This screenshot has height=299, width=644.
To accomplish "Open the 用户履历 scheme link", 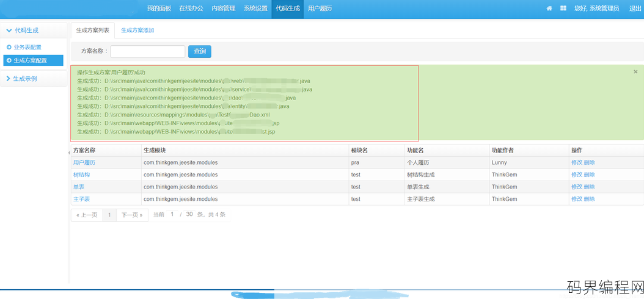I will click(84, 162).
